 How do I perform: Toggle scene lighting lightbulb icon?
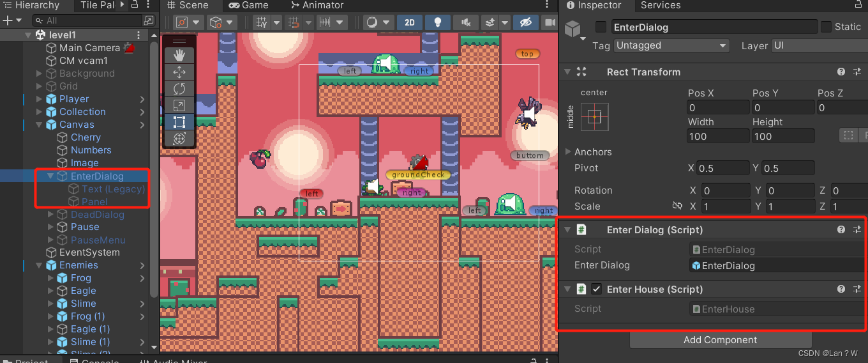click(438, 22)
